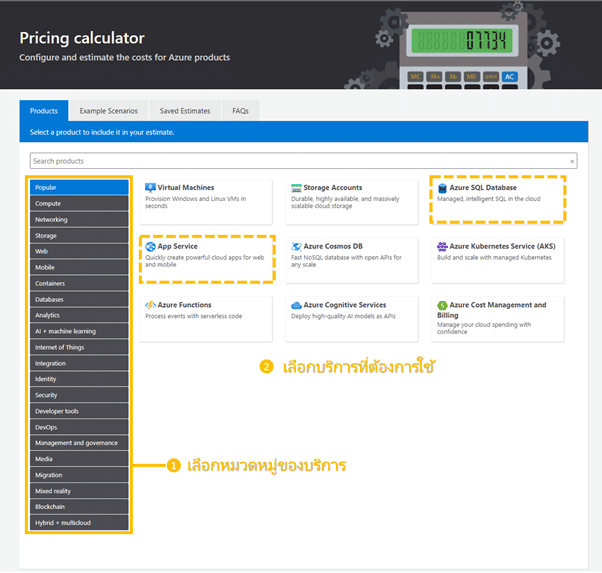Click 'Managed, intelligent SQL in the cloud' text
The width and height of the screenshot is (602, 573).
click(488, 199)
